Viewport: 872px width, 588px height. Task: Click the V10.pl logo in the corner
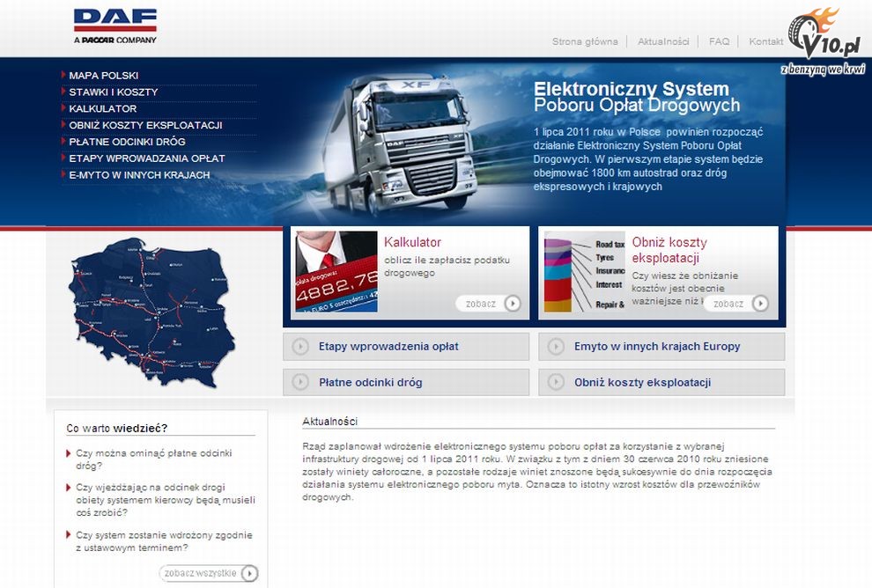(824, 40)
